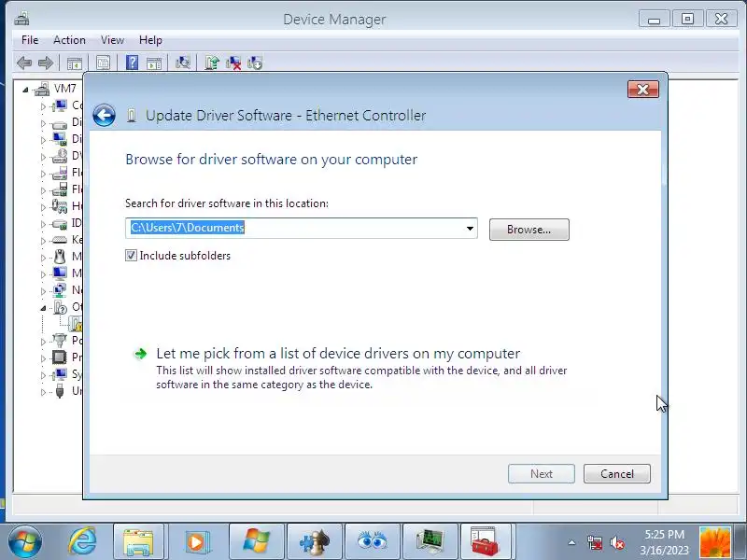
Task: Click the Next button
Action: [542, 474]
